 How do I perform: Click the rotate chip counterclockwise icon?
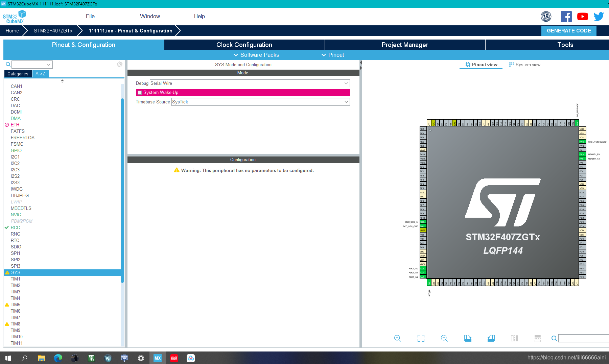click(491, 338)
